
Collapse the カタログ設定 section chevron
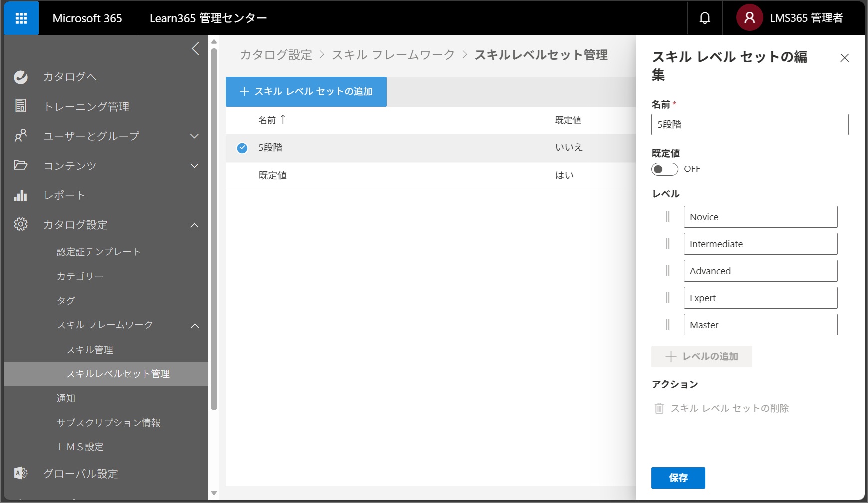[x=195, y=225]
